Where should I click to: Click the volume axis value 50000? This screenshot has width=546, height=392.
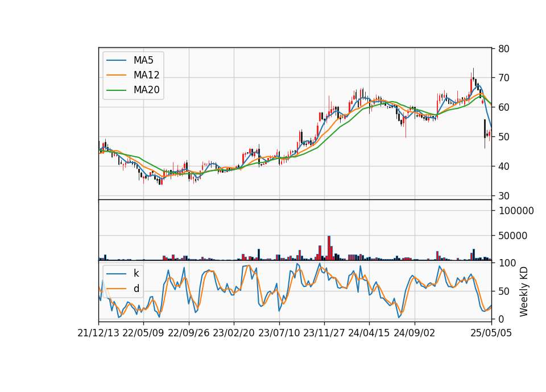[513, 236]
